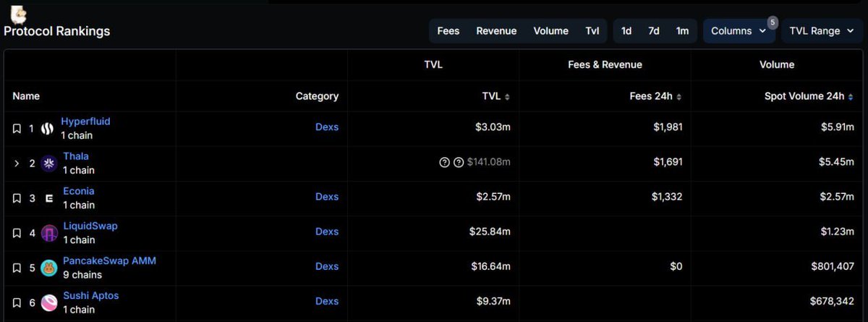
Task: Click the Dexs category for PancakeSwap AMM
Action: point(327,266)
